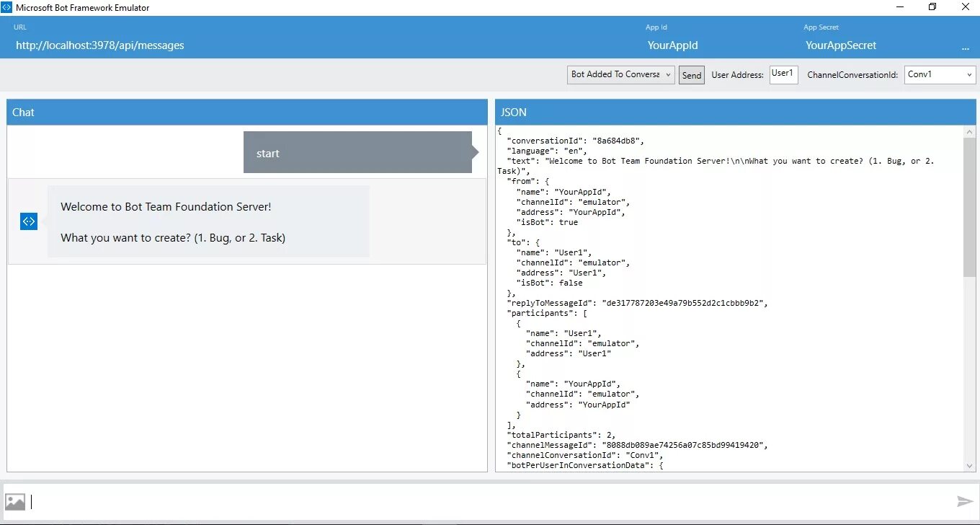Click the JSON scrollbar down arrow
The image size is (980, 525).
(969, 466)
